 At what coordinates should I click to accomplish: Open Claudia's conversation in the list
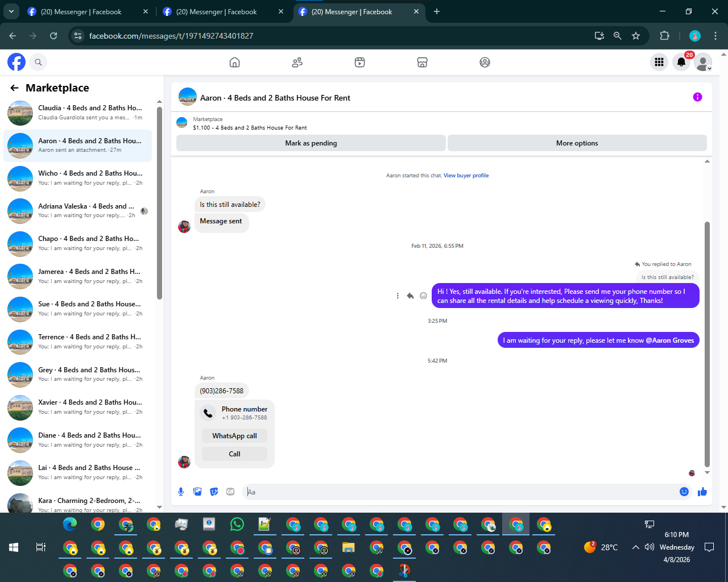(78, 113)
